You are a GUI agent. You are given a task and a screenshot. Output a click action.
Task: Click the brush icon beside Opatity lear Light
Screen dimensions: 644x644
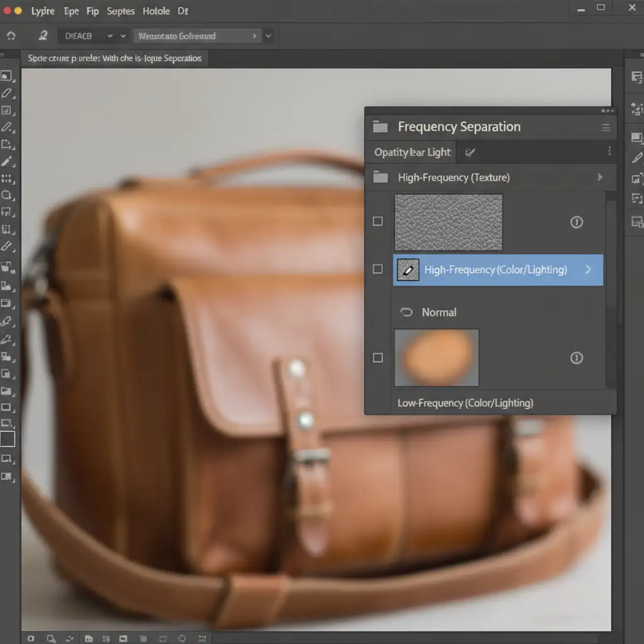pos(469,152)
